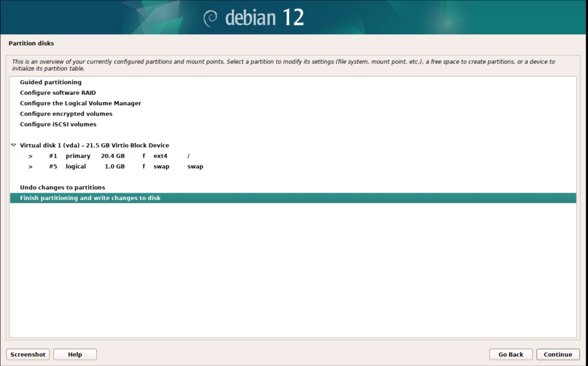Screen dimensions: 588x366
Task: Select Undo changes to partitions
Action: click(63, 187)
